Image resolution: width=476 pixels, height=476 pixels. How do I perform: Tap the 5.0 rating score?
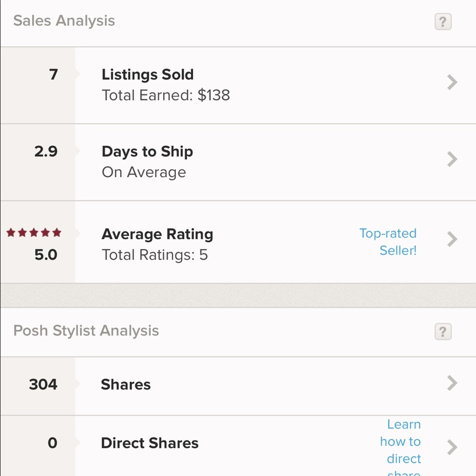tap(46, 255)
